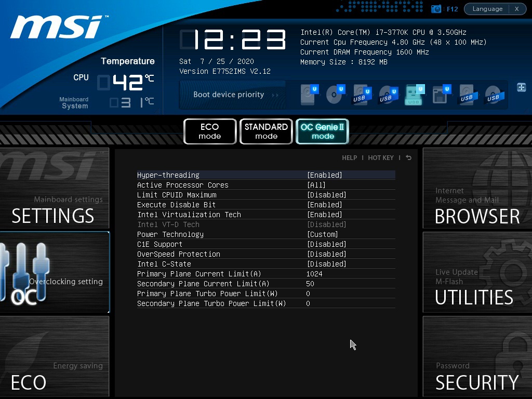The height and width of the screenshot is (399, 532).
Task: Edit Primary Plane Current Limit value 1024
Action: [314, 274]
